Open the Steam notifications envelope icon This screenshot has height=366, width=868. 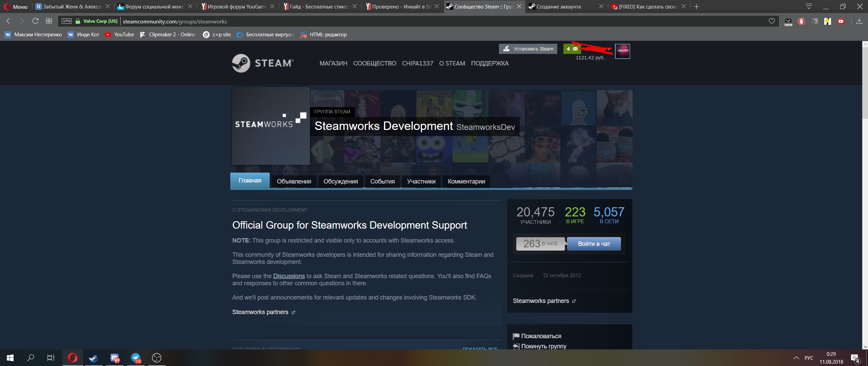[x=575, y=49]
